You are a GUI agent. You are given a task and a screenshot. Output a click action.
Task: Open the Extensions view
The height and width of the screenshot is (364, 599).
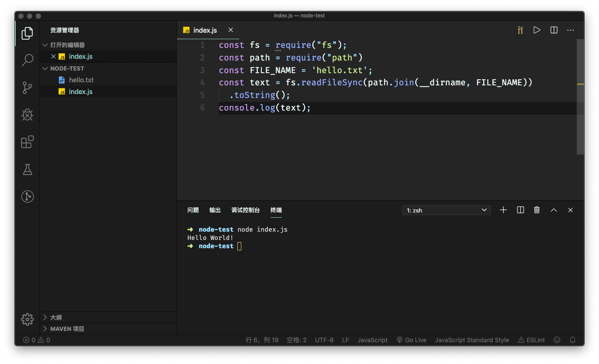pyautogui.click(x=27, y=142)
